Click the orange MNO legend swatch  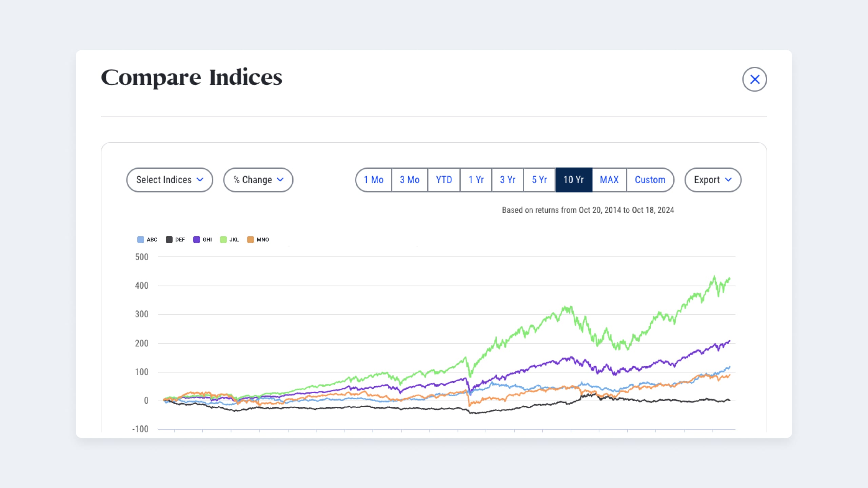[250, 240]
